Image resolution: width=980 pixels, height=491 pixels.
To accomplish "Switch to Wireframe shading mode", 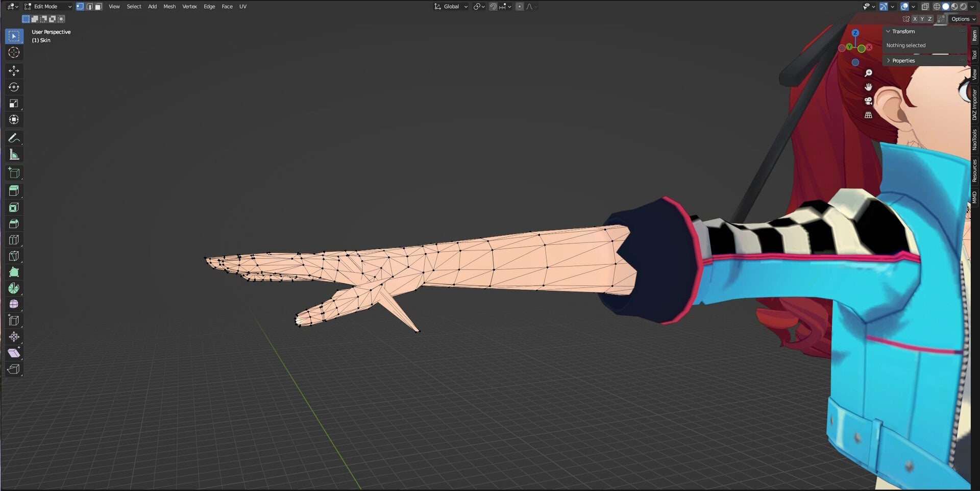I will [937, 7].
